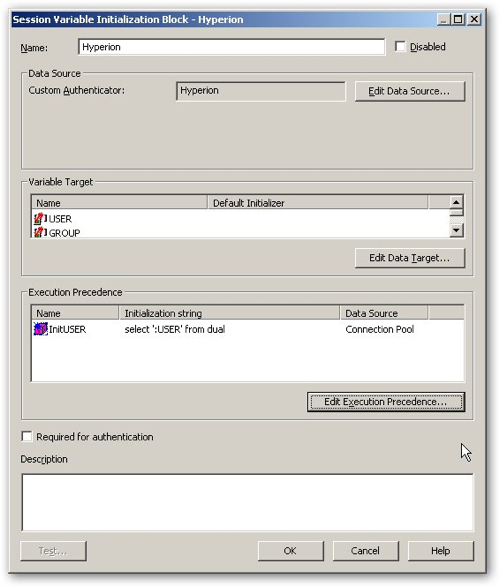Click the Name input field

tap(232, 47)
